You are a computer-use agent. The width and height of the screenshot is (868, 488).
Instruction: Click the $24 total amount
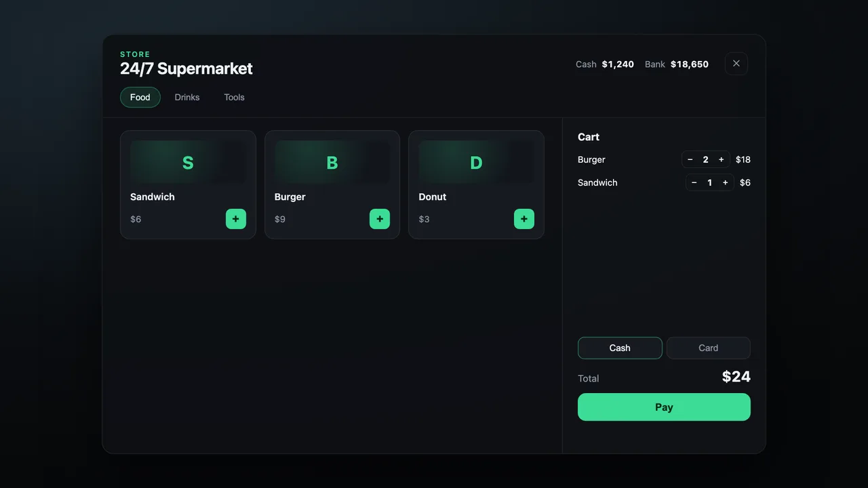736,377
